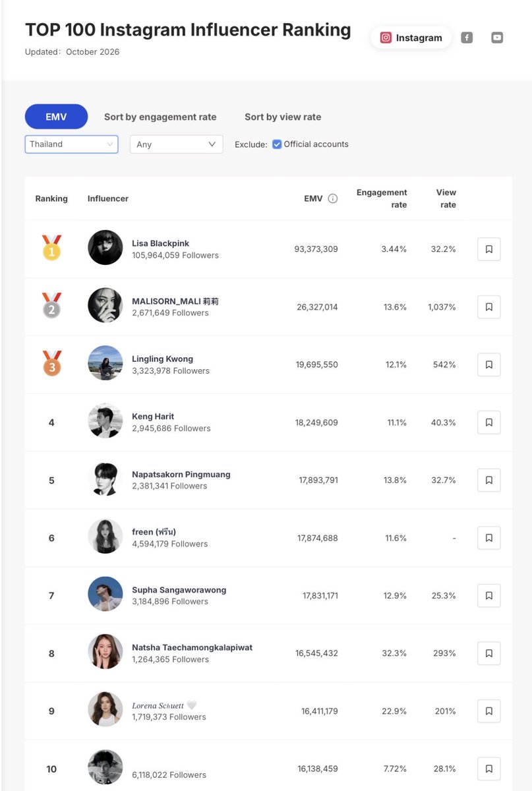The image size is (532, 791).
Task: Select the EMV sorting tab
Action: click(56, 117)
